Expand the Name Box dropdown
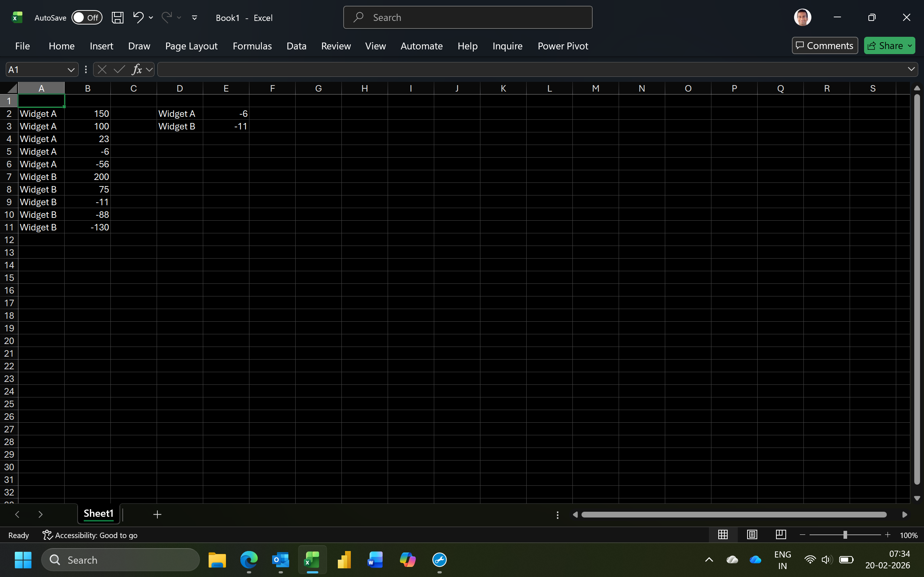This screenshot has height=577, width=924. (71, 70)
